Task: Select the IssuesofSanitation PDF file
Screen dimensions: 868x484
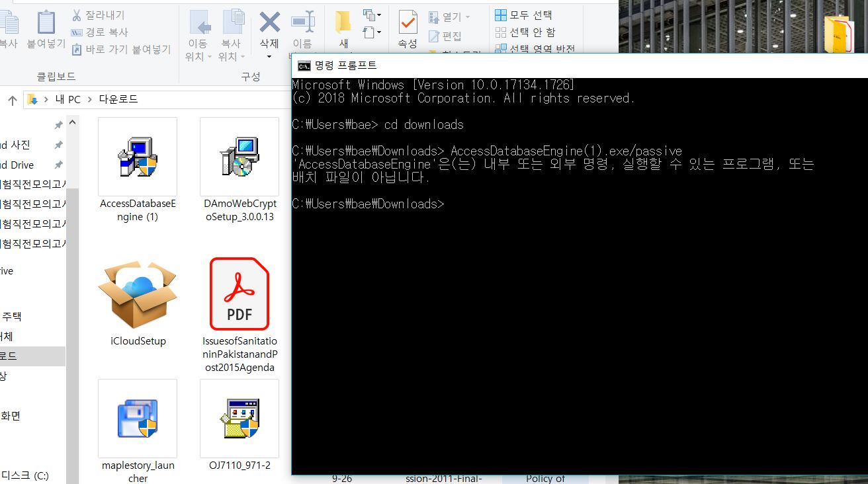Action: [239, 295]
